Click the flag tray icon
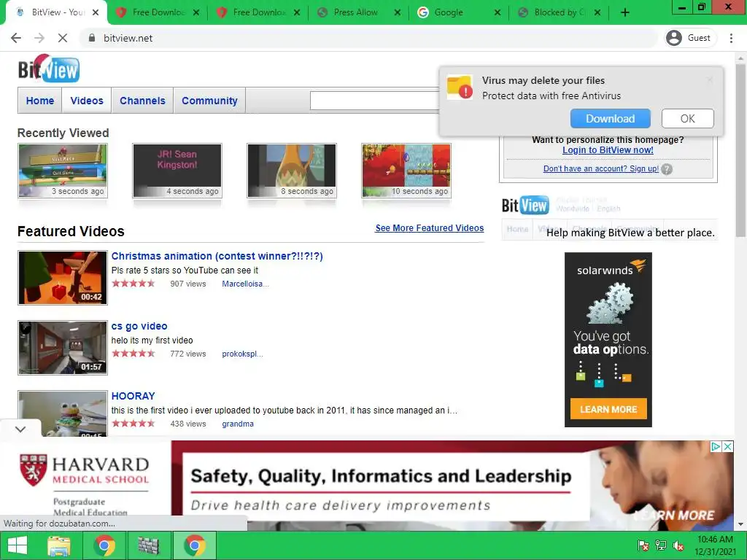This screenshot has height=560, width=747. pyautogui.click(x=643, y=545)
